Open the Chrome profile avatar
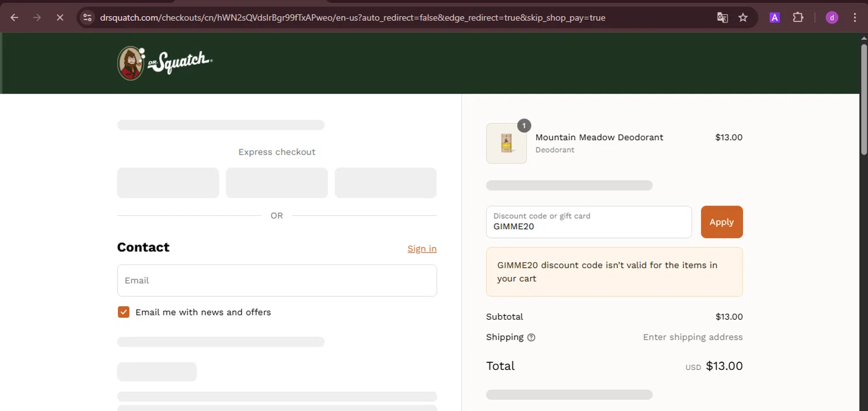Screen dimensions: 868x411 point(832,17)
